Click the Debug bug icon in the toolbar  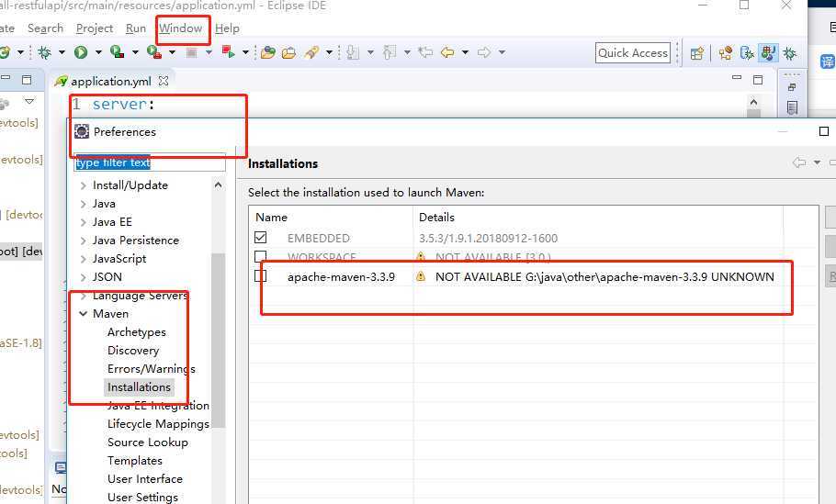point(44,52)
